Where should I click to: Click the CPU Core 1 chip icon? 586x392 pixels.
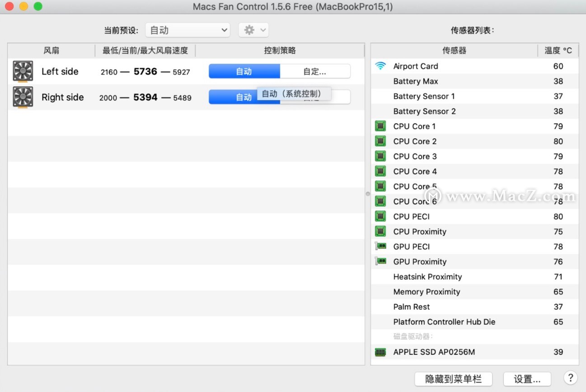pos(380,126)
